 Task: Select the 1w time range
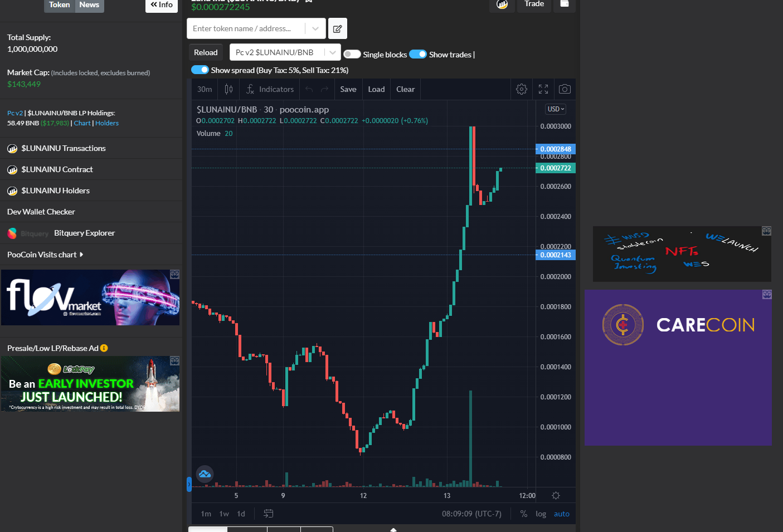[x=224, y=514]
